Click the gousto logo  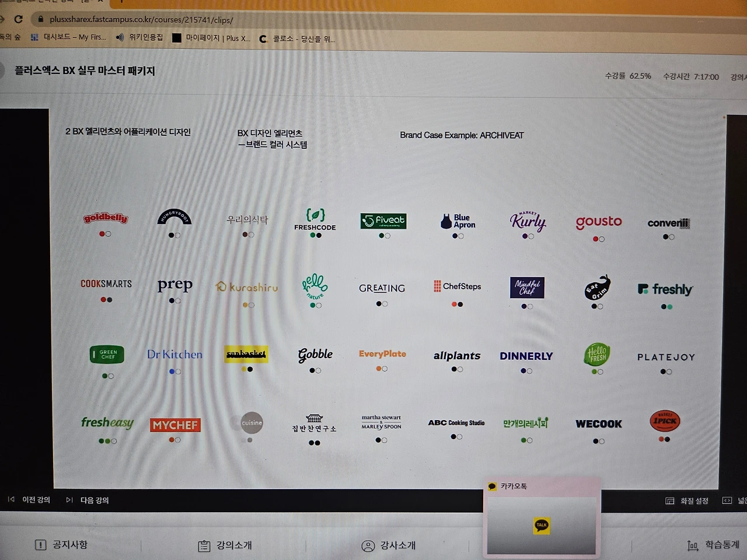pyautogui.click(x=599, y=222)
